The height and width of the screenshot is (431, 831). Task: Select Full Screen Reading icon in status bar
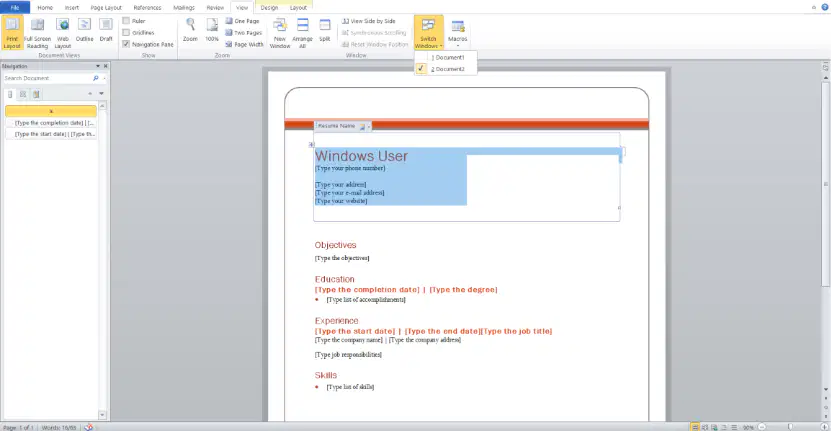click(x=705, y=427)
